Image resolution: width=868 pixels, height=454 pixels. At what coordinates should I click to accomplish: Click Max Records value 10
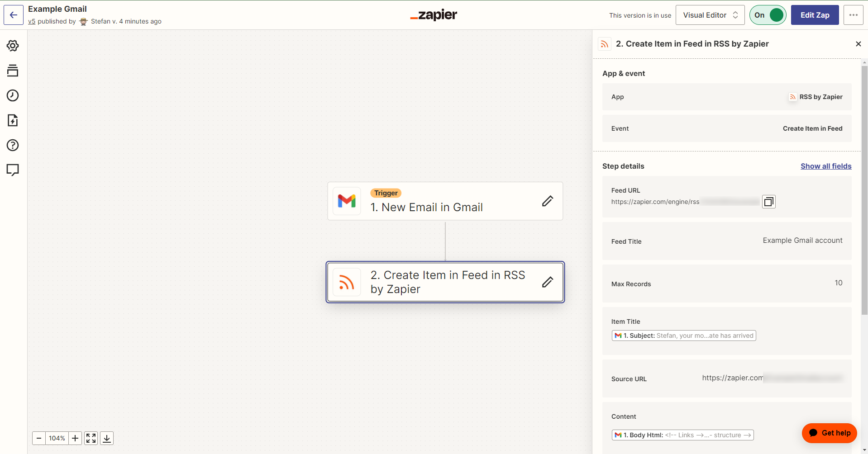pyautogui.click(x=839, y=283)
